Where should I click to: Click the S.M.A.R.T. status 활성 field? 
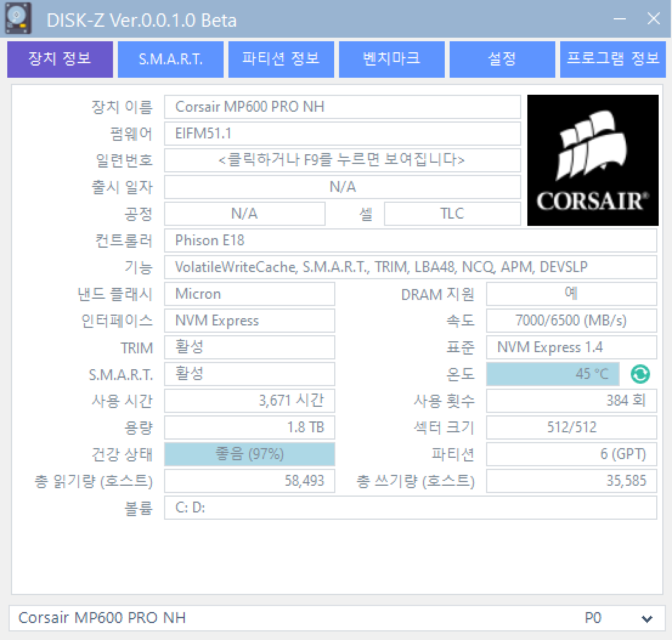click(250, 374)
